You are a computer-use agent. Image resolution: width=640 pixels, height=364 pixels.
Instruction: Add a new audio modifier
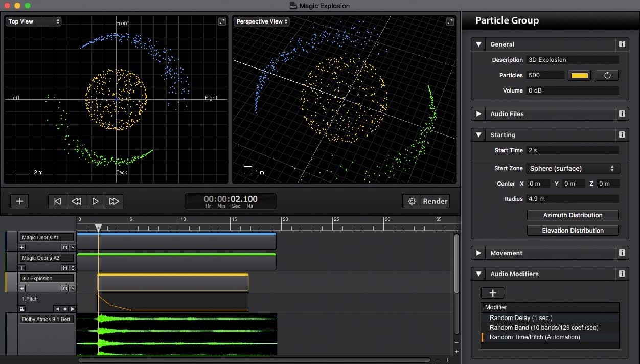[493, 293]
